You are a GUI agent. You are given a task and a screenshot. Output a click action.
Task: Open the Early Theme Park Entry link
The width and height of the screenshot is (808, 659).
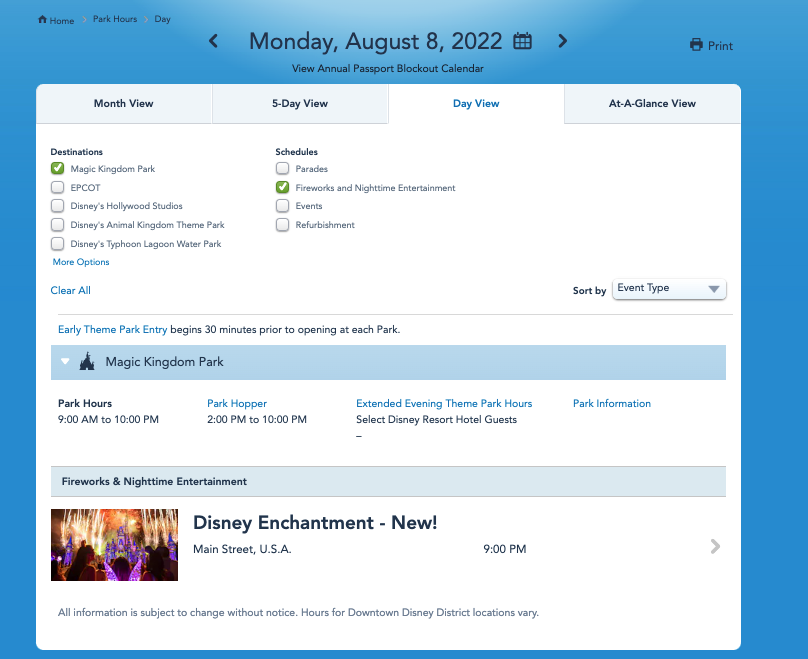112,329
